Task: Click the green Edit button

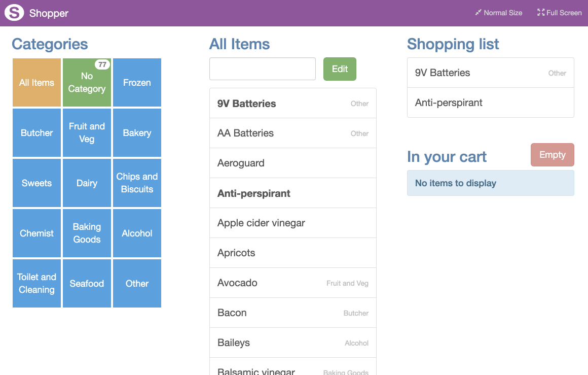Action: 340,69
